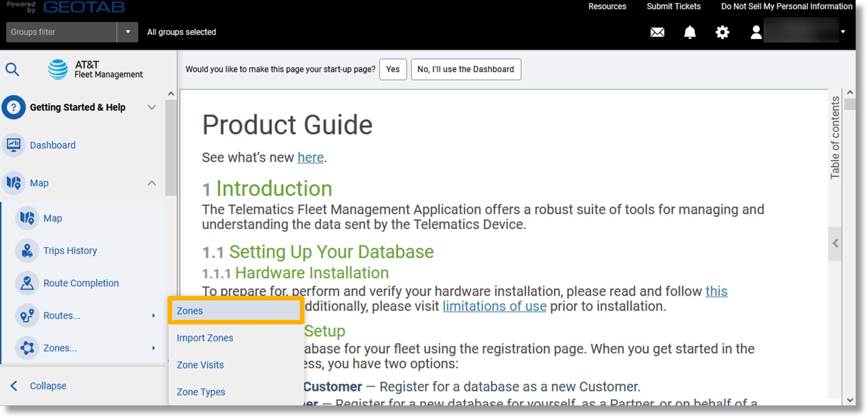Click the Trips History icon
868x418 pixels.
[x=27, y=251]
